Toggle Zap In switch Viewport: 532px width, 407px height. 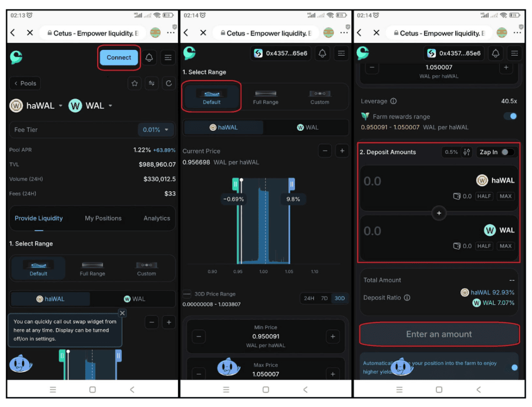[508, 152]
